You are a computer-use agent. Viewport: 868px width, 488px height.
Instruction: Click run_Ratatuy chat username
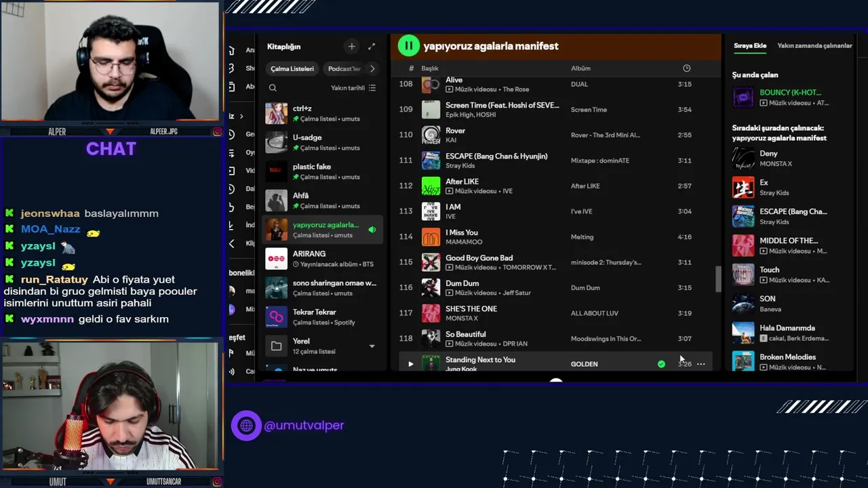tap(54, 279)
